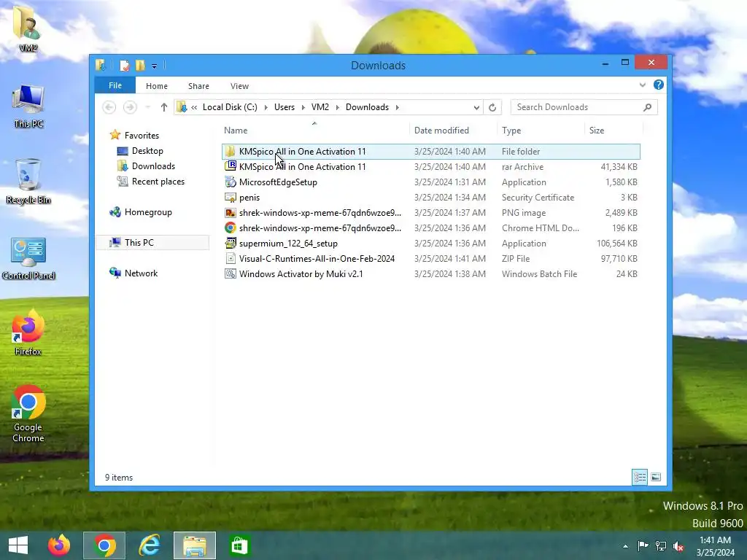747x560 pixels.
Task: Select Visual-C-Runtimes ZIP file icon
Action: click(230, 258)
